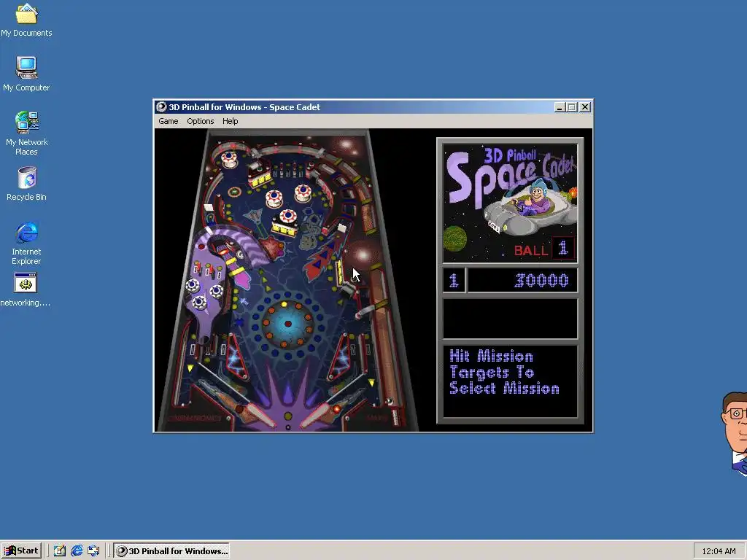Close the 3D Pinball window
This screenshot has height=560, width=747.
pyautogui.click(x=585, y=107)
